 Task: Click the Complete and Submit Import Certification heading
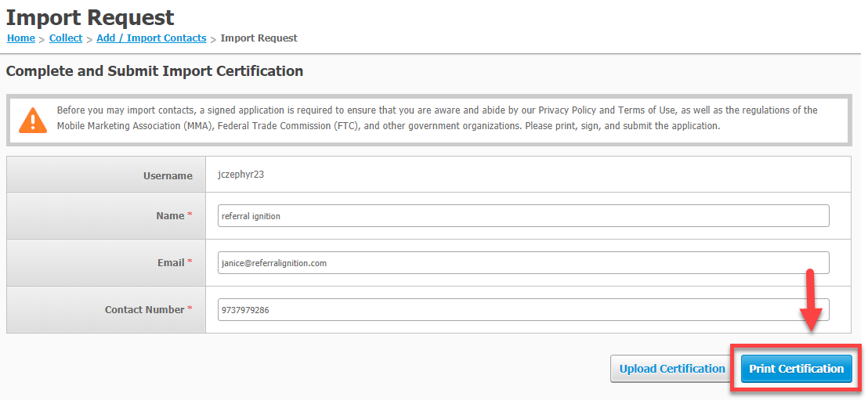point(154,71)
